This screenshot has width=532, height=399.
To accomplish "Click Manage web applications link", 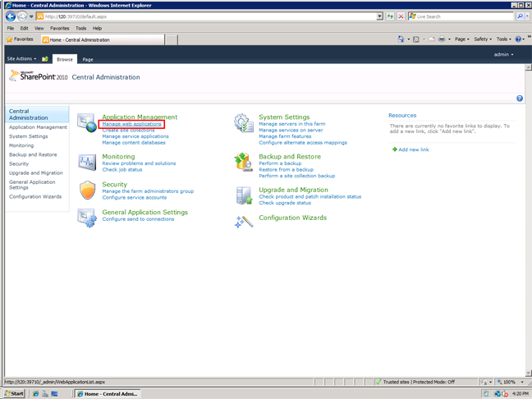I will coord(131,124).
